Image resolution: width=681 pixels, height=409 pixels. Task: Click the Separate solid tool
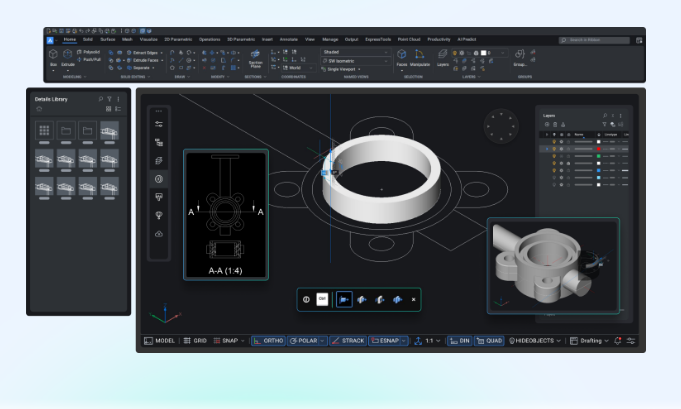point(139,68)
